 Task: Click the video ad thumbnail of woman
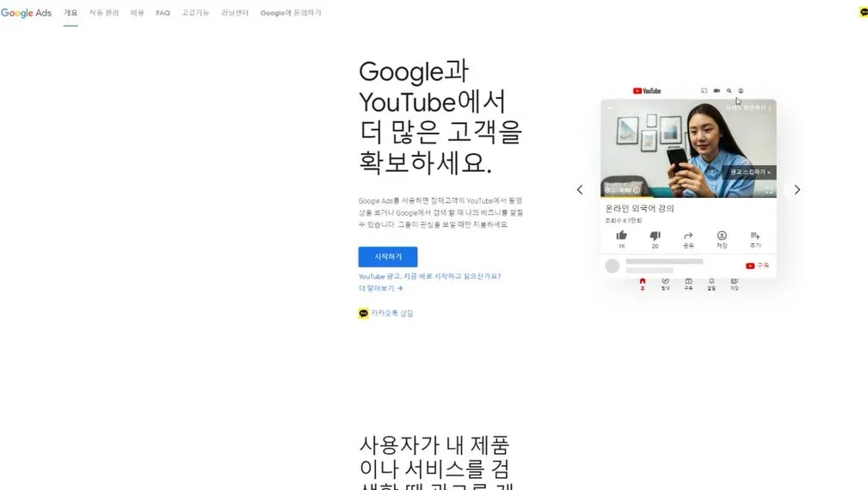click(688, 147)
